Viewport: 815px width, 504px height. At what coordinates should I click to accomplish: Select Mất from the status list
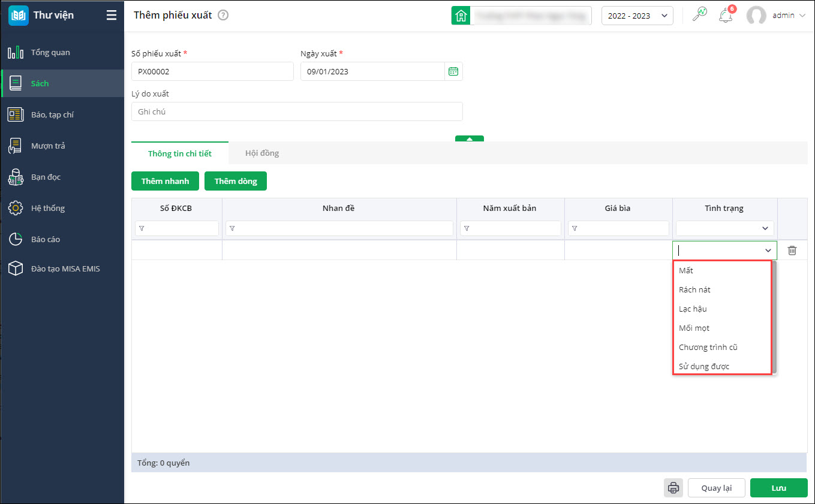[x=722, y=270]
